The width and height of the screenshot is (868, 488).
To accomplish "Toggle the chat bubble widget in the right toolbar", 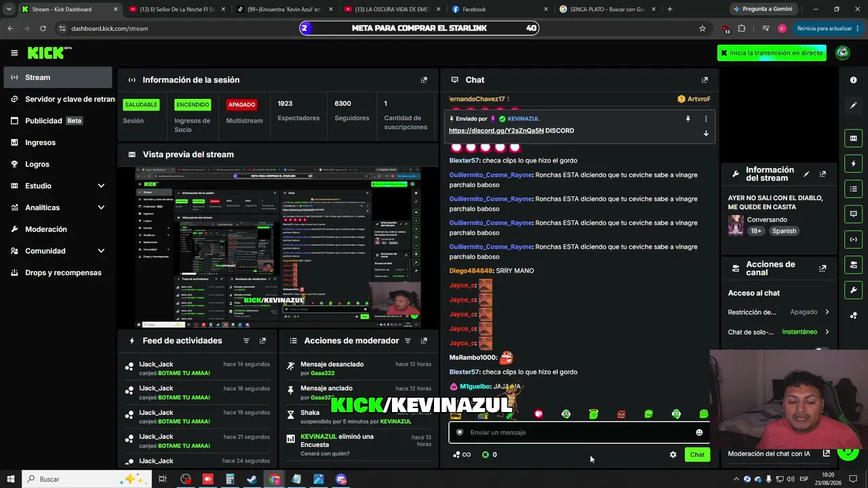I will click(853, 214).
